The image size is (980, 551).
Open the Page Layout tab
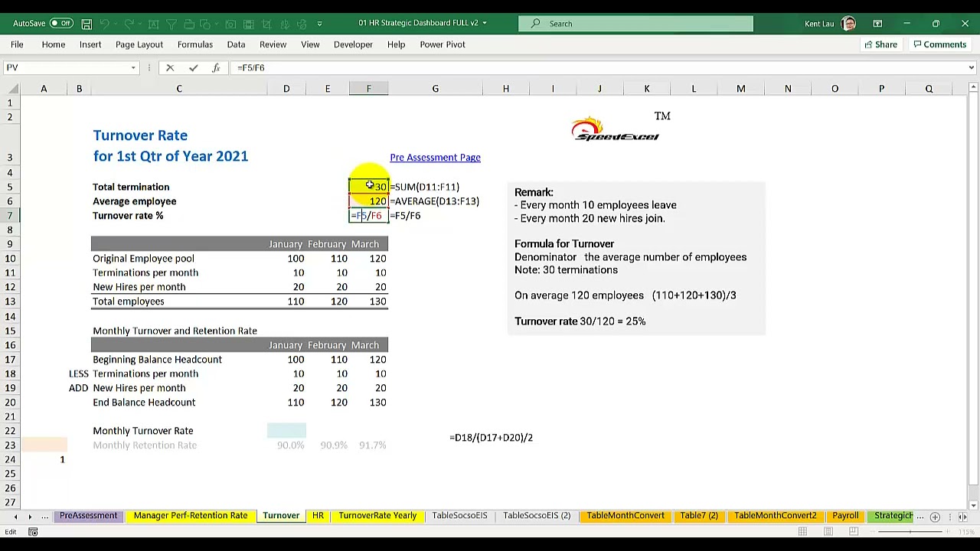[139, 44]
